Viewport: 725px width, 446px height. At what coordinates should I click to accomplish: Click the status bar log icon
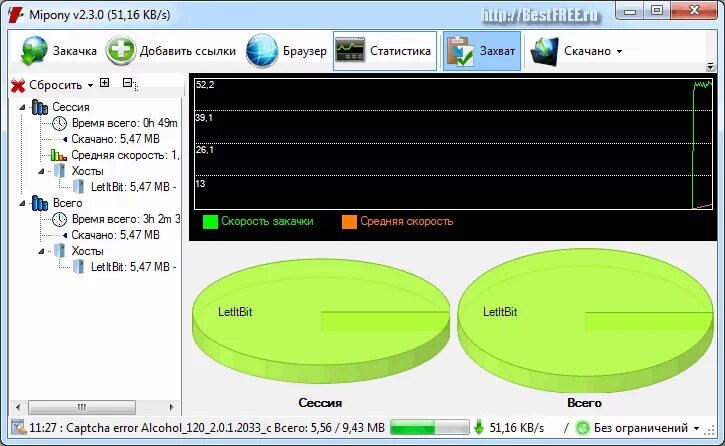tap(18, 428)
